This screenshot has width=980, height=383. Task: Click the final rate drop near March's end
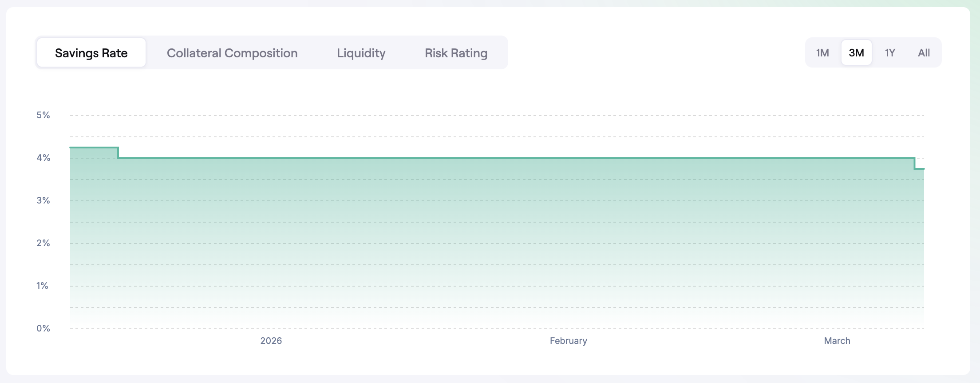[x=914, y=164]
